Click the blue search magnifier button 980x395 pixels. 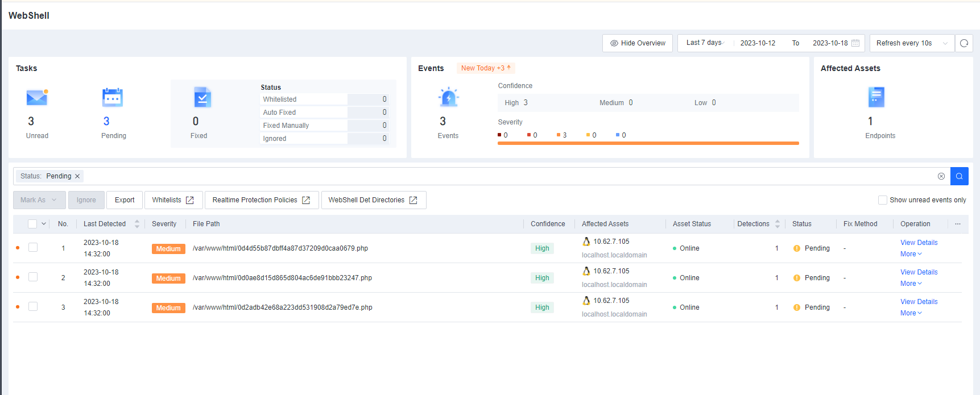pos(960,176)
